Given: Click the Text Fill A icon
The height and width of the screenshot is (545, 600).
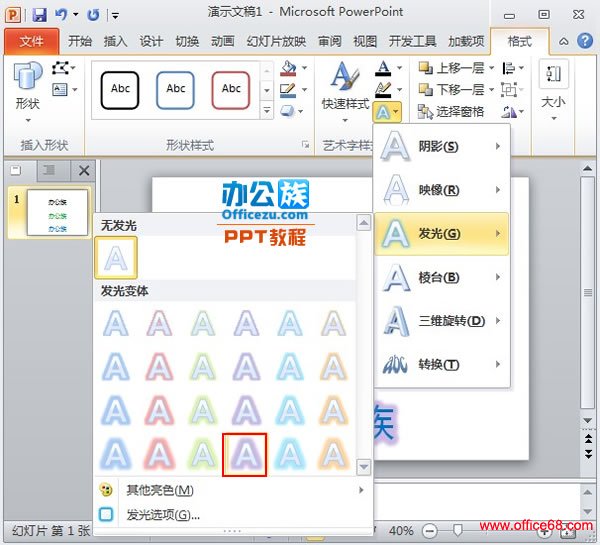Looking at the screenshot, I should [383, 68].
